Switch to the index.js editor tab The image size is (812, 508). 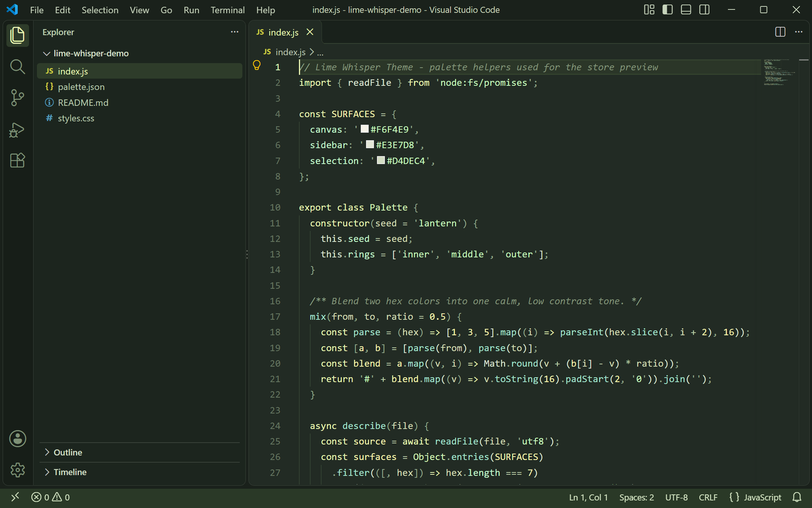click(x=285, y=32)
